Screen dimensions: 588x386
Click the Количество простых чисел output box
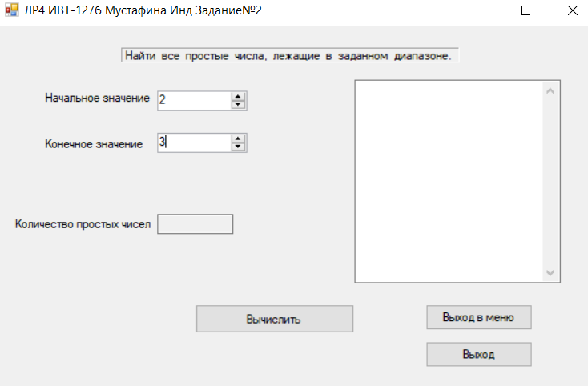coord(195,224)
